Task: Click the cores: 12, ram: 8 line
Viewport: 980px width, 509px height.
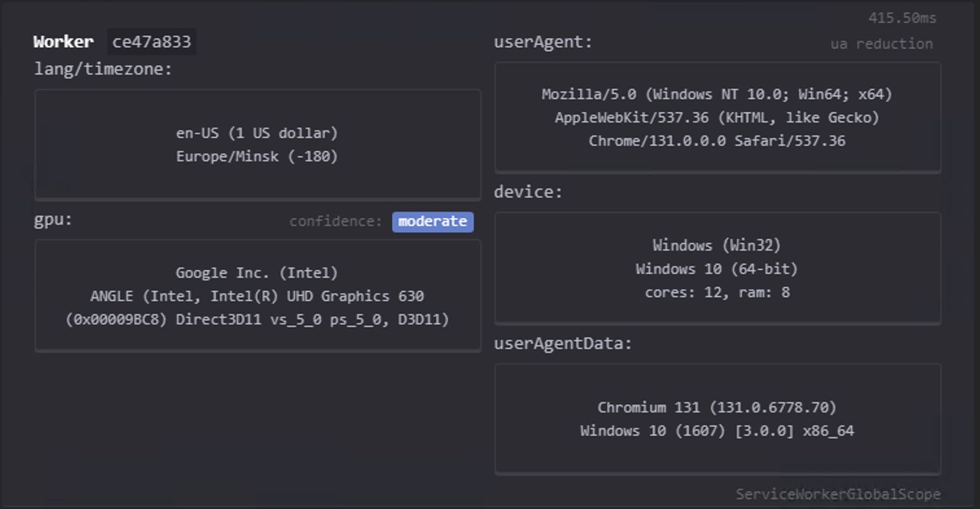Action: tap(717, 293)
